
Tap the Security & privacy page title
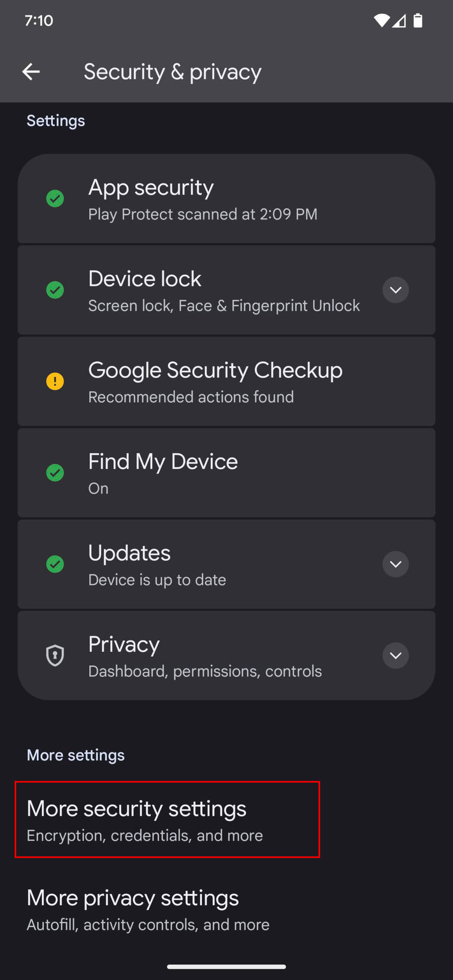(x=173, y=72)
